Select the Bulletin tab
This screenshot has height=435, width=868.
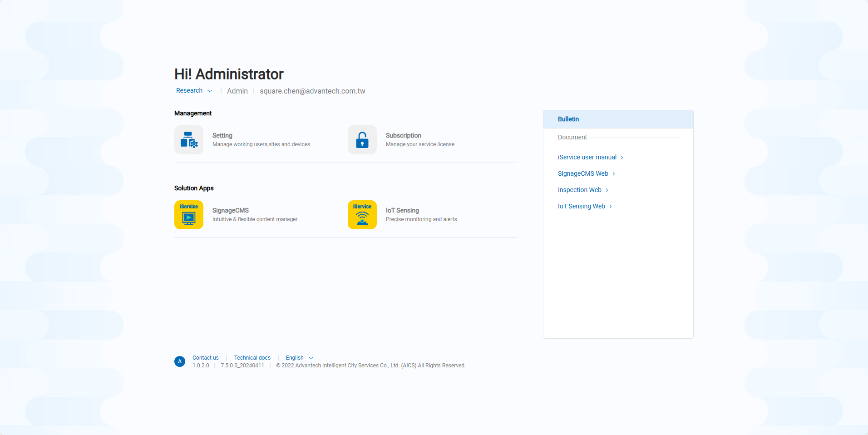tap(568, 119)
